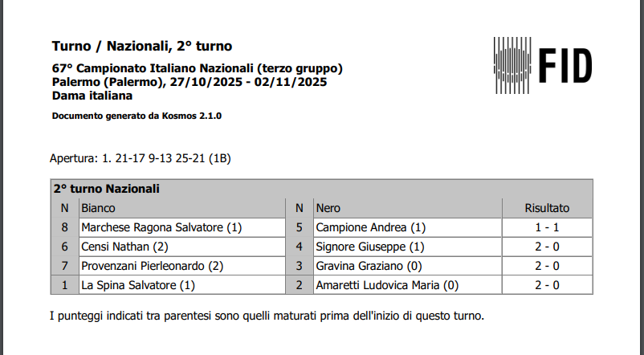Click the Bianco column header
The image size is (644, 355).
(x=98, y=208)
